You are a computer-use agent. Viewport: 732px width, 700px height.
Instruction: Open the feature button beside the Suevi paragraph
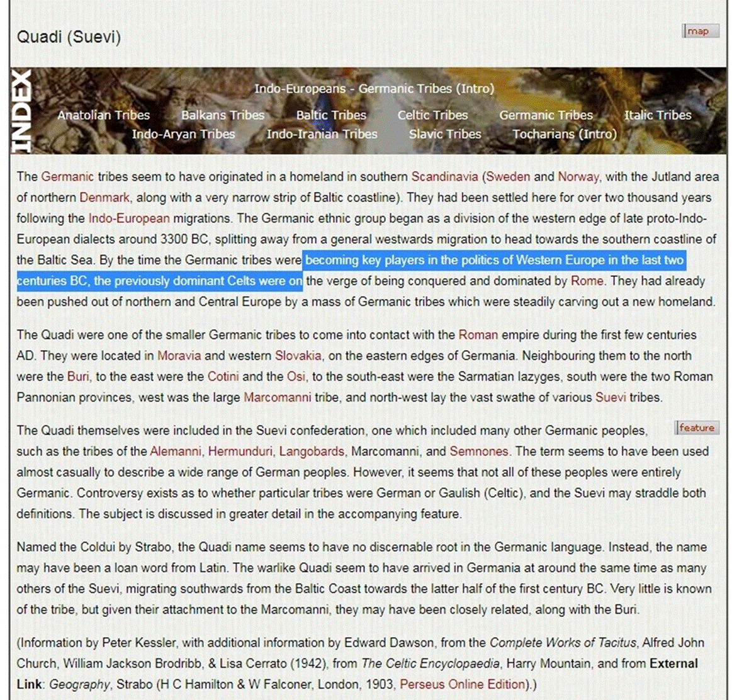pos(696,428)
